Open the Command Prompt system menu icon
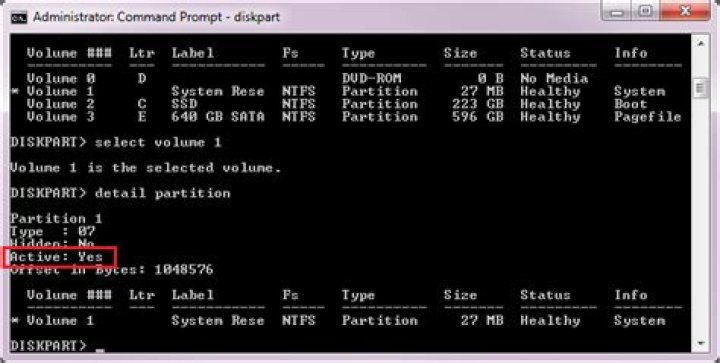Image resolution: width=720 pixels, height=363 pixels. [19, 17]
